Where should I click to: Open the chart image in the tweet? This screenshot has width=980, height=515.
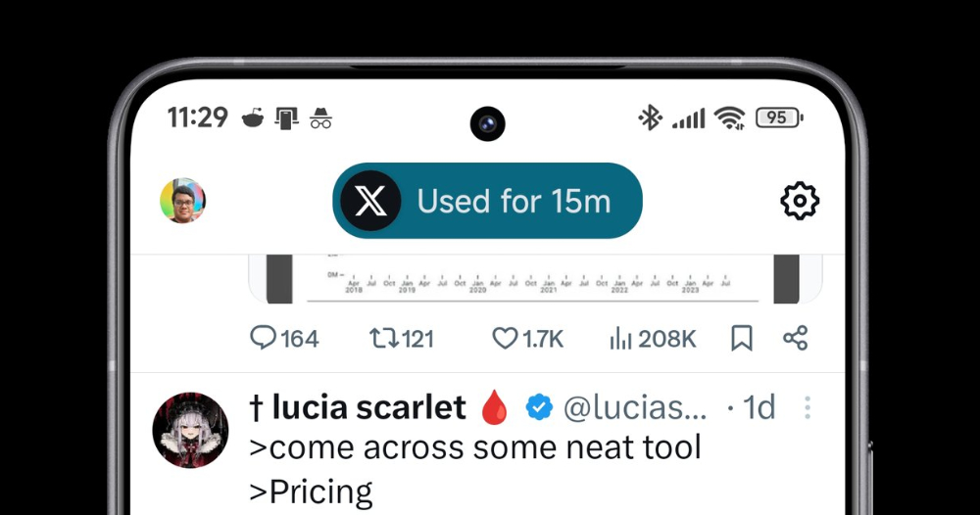[x=536, y=279]
